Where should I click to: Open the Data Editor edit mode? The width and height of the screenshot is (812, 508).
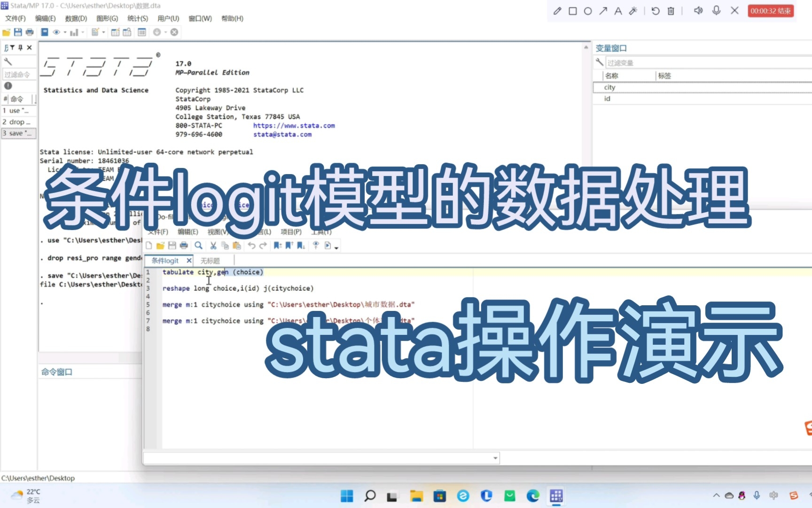point(115,32)
